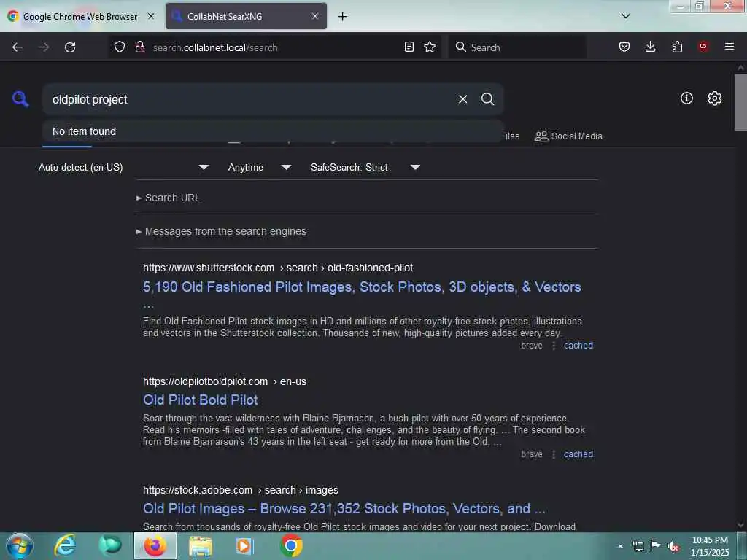Open the Windows Start button
The image size is (747, 560).
[x=19, y=545]
